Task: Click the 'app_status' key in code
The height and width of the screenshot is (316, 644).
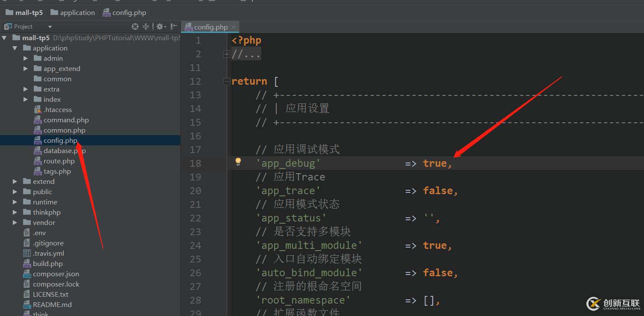Action: click(291, 218)
